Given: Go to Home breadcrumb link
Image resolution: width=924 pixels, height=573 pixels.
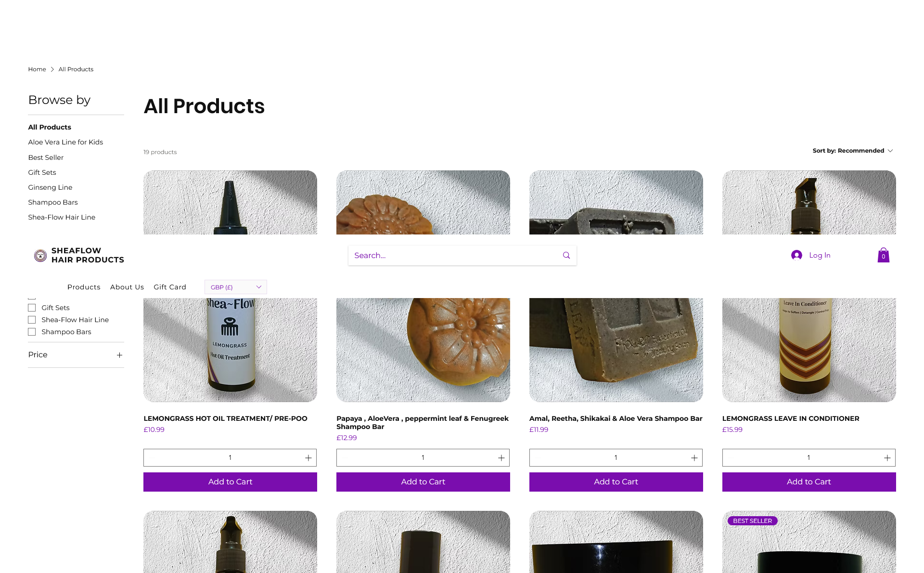Looking at the screenshot, I should pos(37,69).
